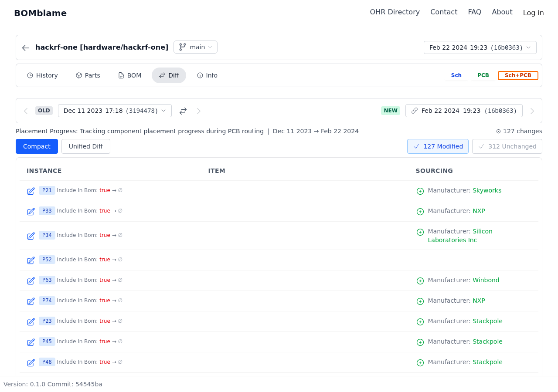Click the edit icon for P52 row
Viewport: 558px width, 392px height.
click(x=31, y=260)
